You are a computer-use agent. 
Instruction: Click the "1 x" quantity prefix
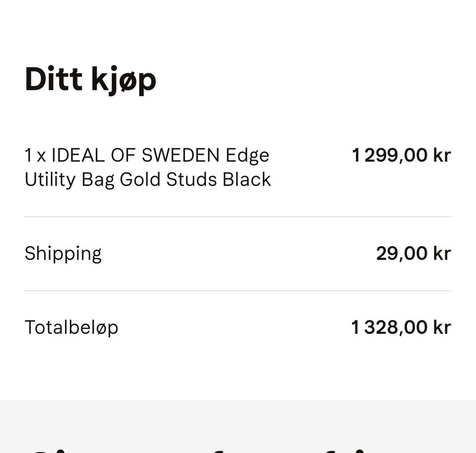coord(35,156)
